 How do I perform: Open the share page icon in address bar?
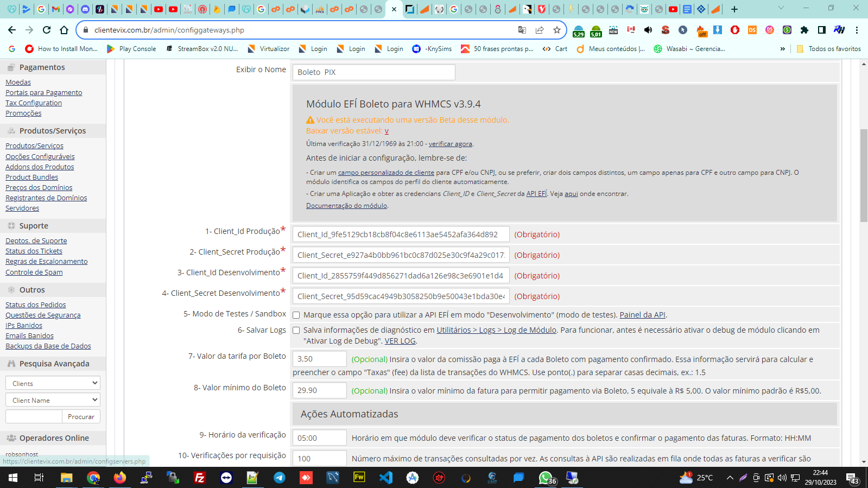pos(540,30)
